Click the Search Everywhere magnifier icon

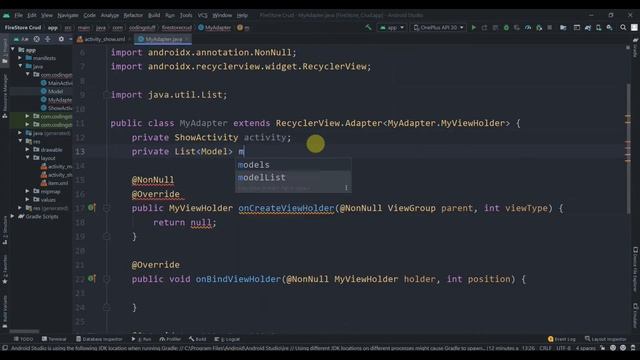pos(623,27)
